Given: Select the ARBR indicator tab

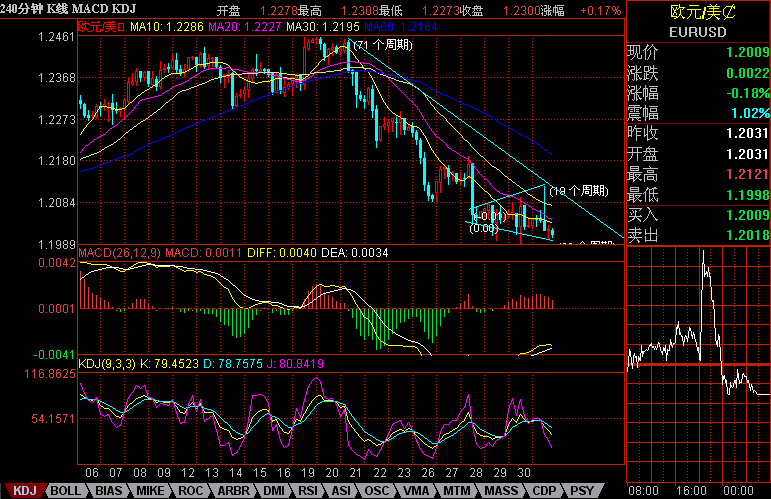Looking at the screenshot, I should (234, 491).
